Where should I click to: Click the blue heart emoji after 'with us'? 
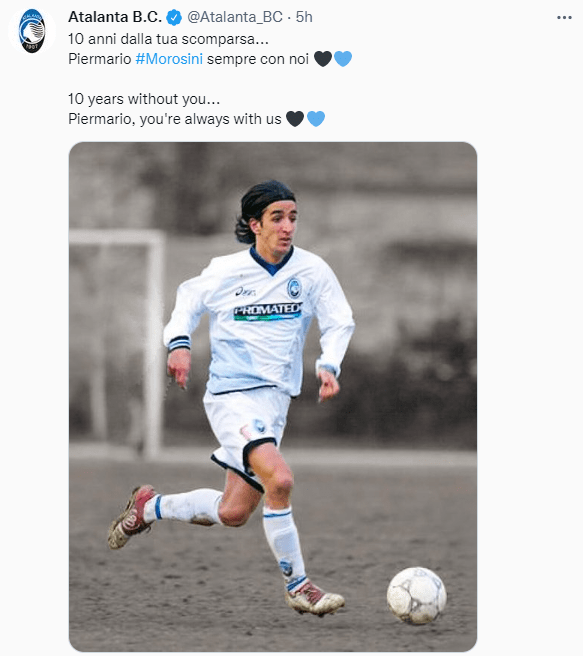point(316,119)
